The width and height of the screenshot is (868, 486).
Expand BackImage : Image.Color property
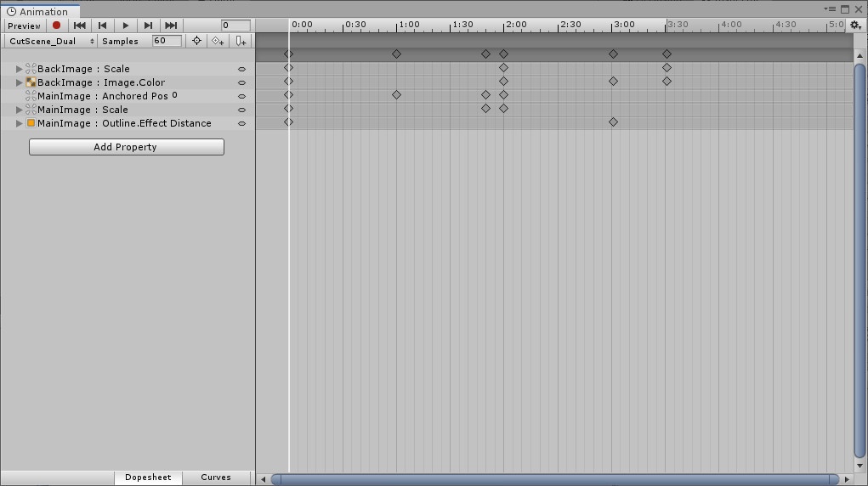19,82
